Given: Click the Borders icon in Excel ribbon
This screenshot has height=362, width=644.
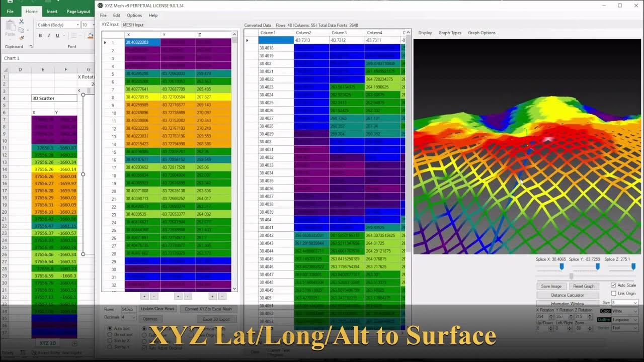Looking at the screenshot, I should (x=74, y=36).
